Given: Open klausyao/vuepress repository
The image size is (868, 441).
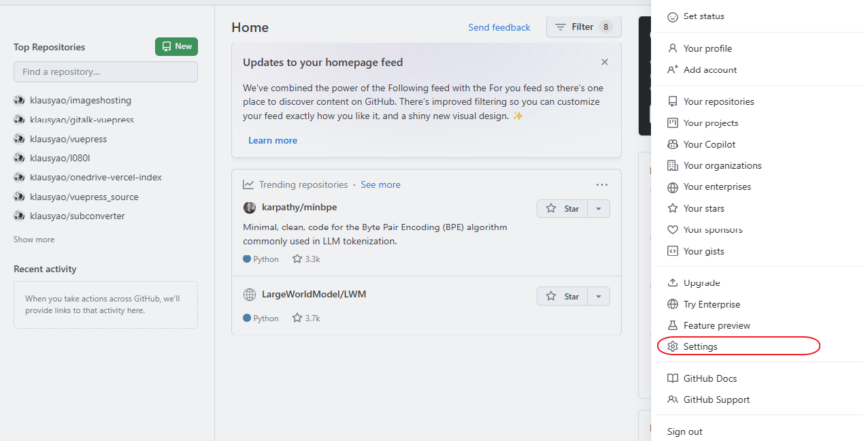Looking at the screenshot, I should (x=68, y=139).
